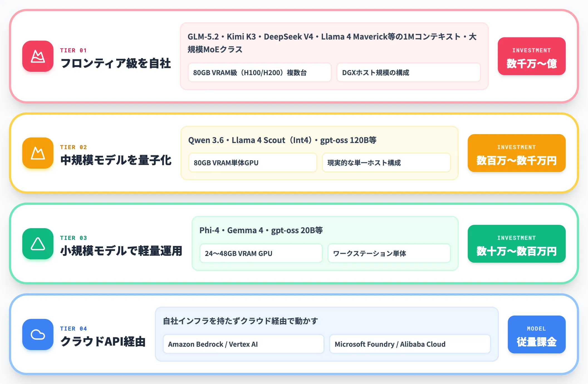Click the Phi-4・Gemma 4・gpt-oss 20B等 text
The width and height of the screenshot is (588, 384).
(261, 230)
